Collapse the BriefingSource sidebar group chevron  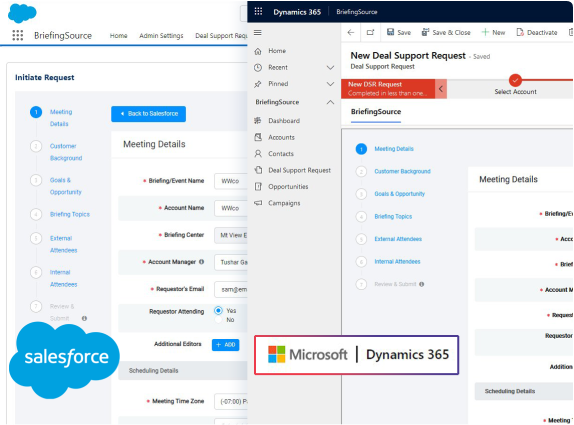tap(330, 102)
